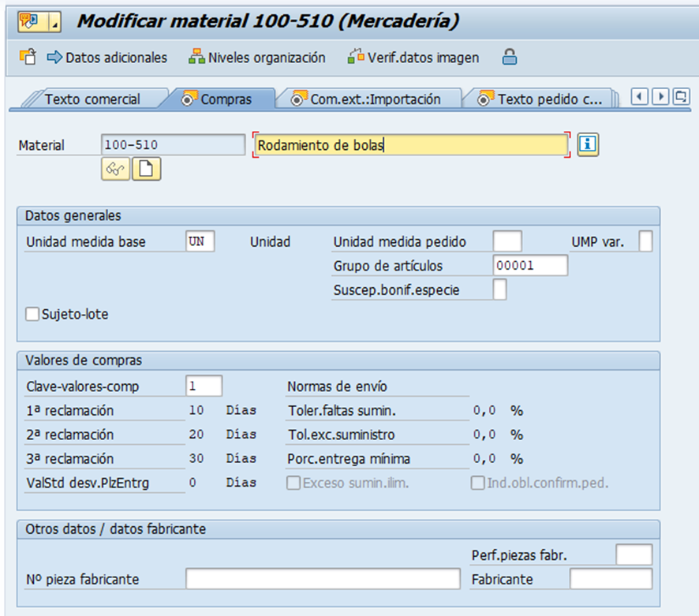
Task: Click the 3ª reclamación value 30
Action: 196,458
